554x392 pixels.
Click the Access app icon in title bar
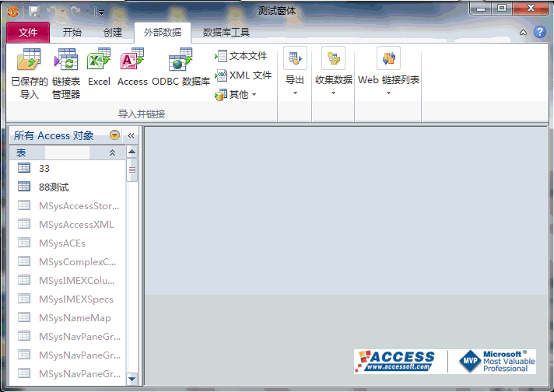[x=13, y=12]
